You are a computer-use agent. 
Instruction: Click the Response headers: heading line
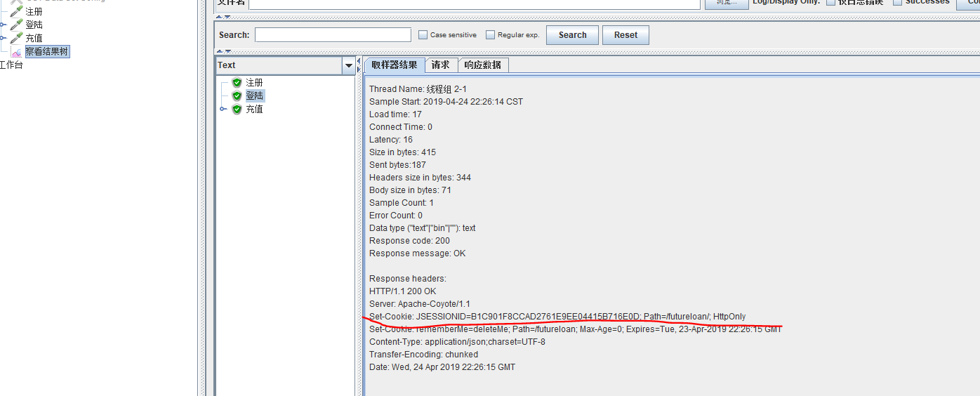pos(407,279)
